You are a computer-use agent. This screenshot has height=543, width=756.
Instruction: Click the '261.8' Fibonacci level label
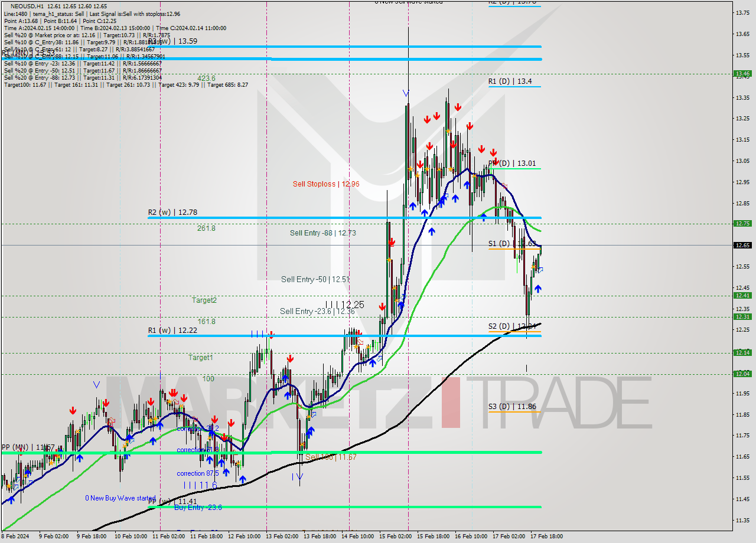click(x=206, y=228)
